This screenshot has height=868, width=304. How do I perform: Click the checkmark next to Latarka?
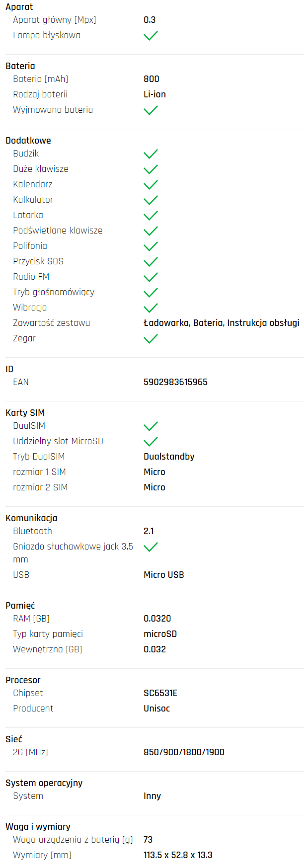151,216
